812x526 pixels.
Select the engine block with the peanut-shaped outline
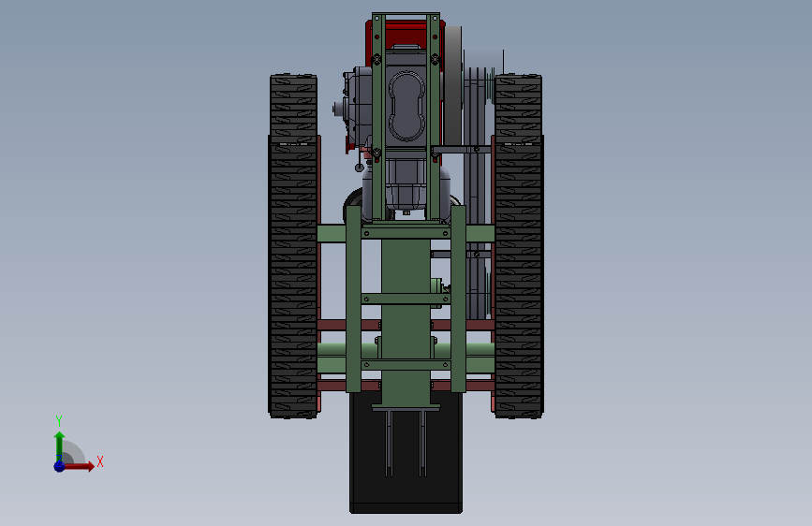click(406, 106)
